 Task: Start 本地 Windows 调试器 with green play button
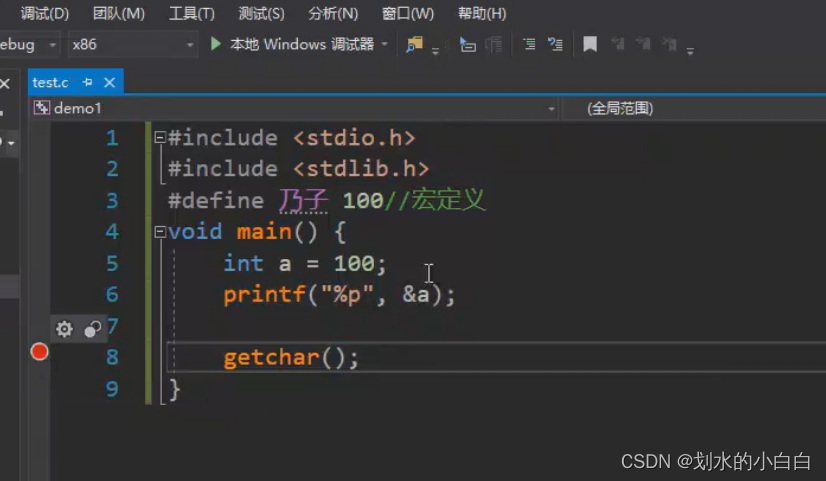(x=215, y=44)
